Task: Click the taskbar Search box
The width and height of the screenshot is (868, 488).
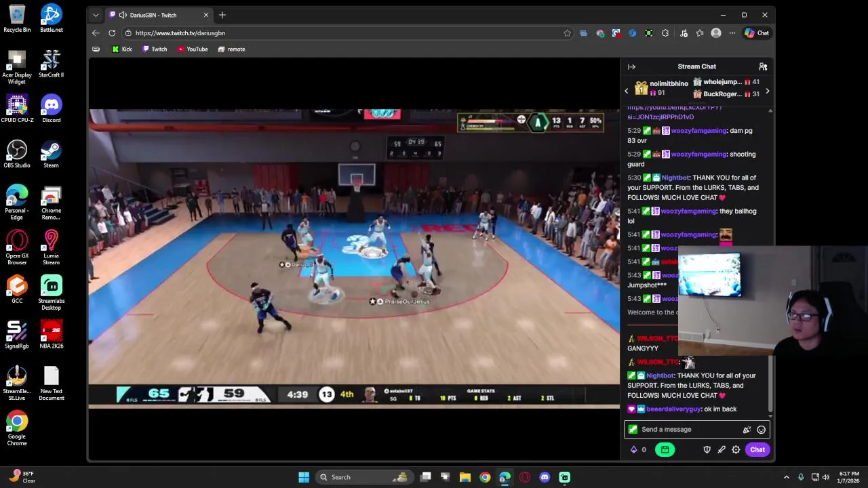Action: (x=364, y=477)
